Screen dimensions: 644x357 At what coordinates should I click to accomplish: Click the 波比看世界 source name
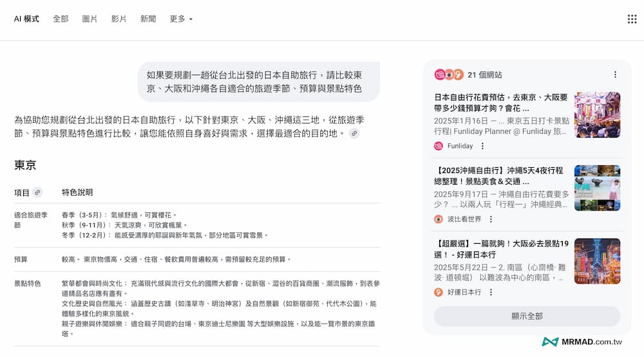[x=464, y=219]
